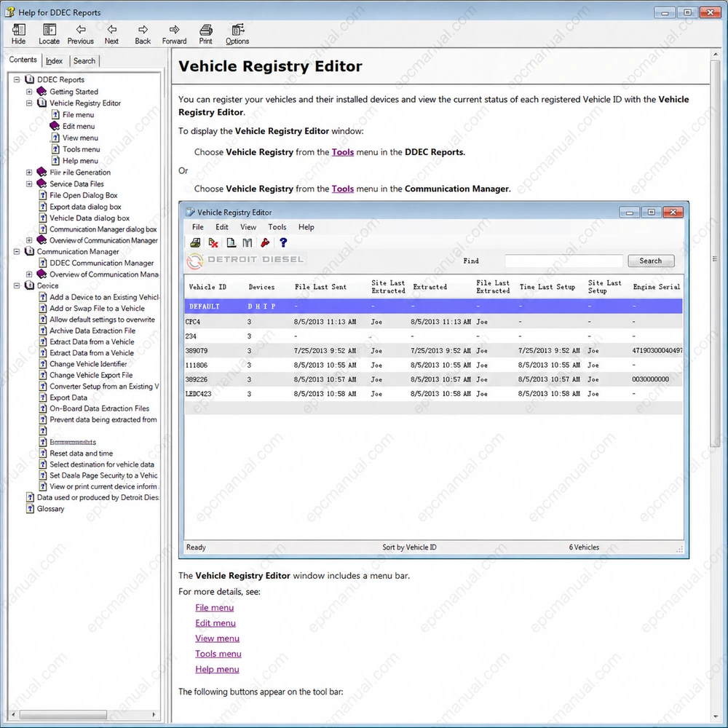Open Reset data and time topic
The height and width of the screenshot is (728, 728).
click(x=82, y=453)
